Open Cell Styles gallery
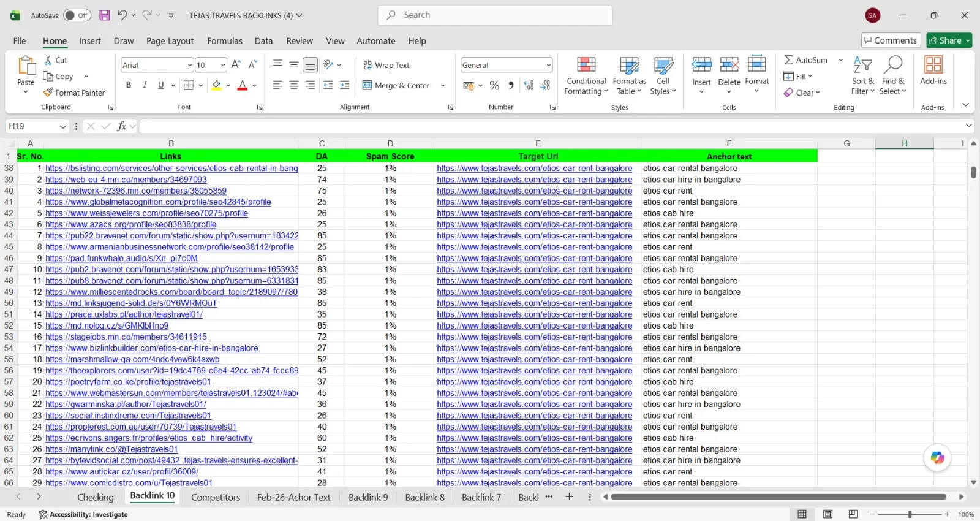Image resolution: width=980 pixels, height=521 pixels. [663, 76]
